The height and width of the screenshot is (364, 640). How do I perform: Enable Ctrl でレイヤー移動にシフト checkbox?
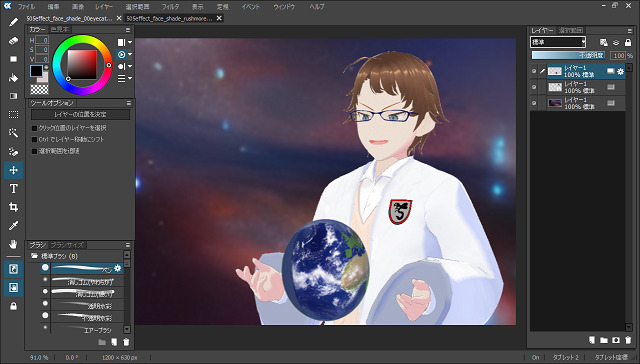point(35,140)
